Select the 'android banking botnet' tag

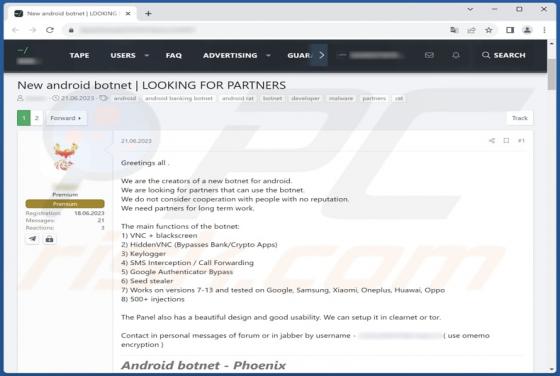(x=179, y=98)
